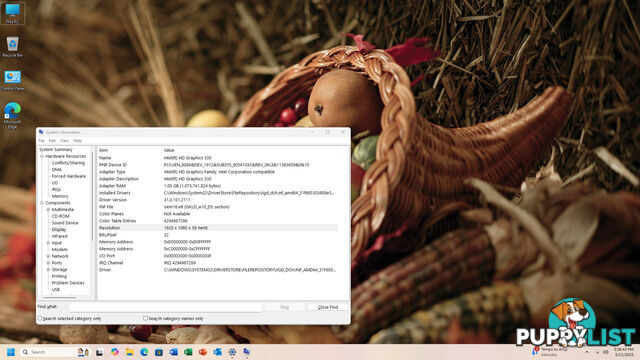This screenshot has width=640, height=360.
Task: Open the Recycle Bin desktop icon
Action: pyautogui.click(x=12, y=46)
